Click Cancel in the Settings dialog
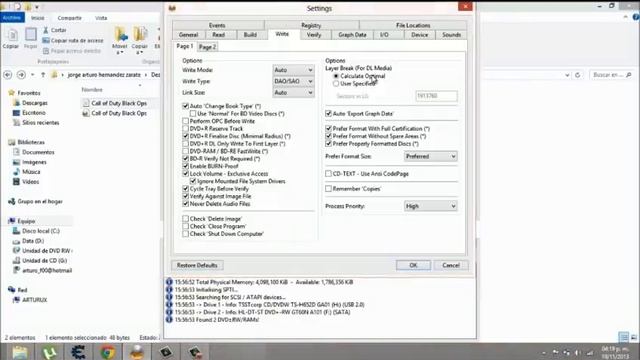Screen dimensions: 640x360 tap(451, 265)
